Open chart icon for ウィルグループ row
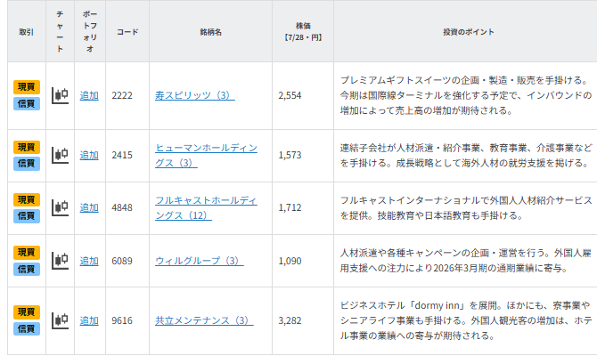Screen dimensions: 597x364 click(x=61, y=261)
